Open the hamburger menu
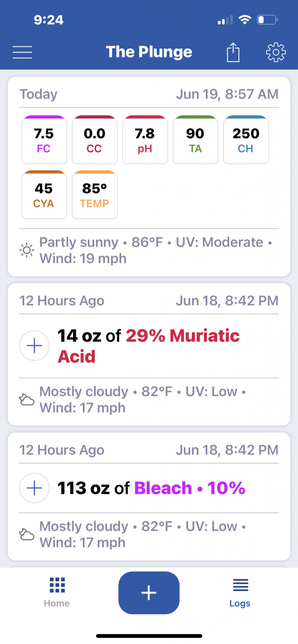Image resolution: width=298 pixels, height=644 pixels. (22, 52)
